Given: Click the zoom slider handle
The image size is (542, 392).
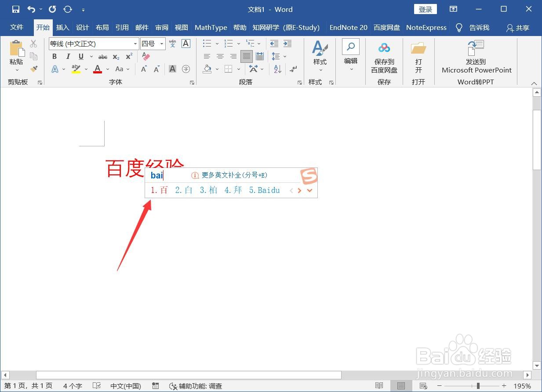Looking at the screenshot, I should 478,386.
